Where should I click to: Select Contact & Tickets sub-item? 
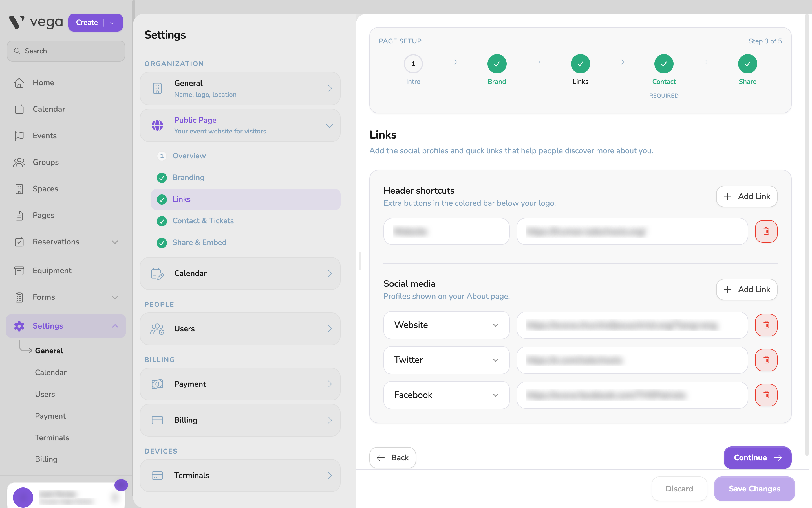coord(246,221)
